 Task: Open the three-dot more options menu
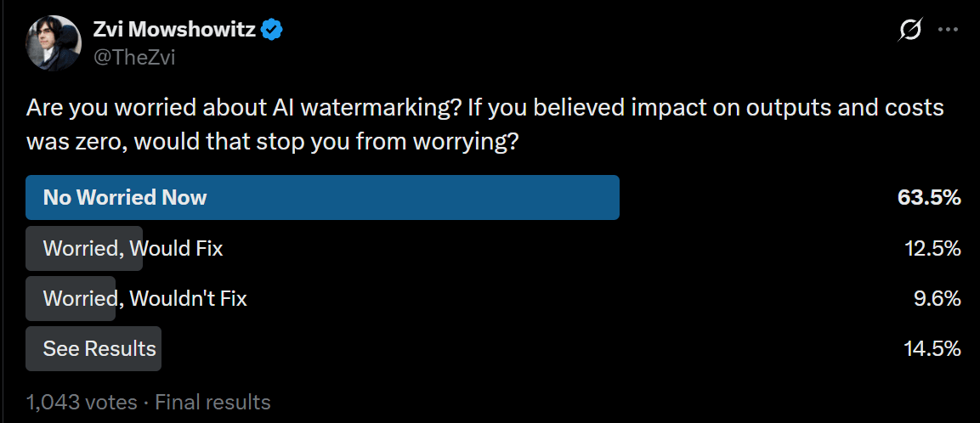pos(949,30)
